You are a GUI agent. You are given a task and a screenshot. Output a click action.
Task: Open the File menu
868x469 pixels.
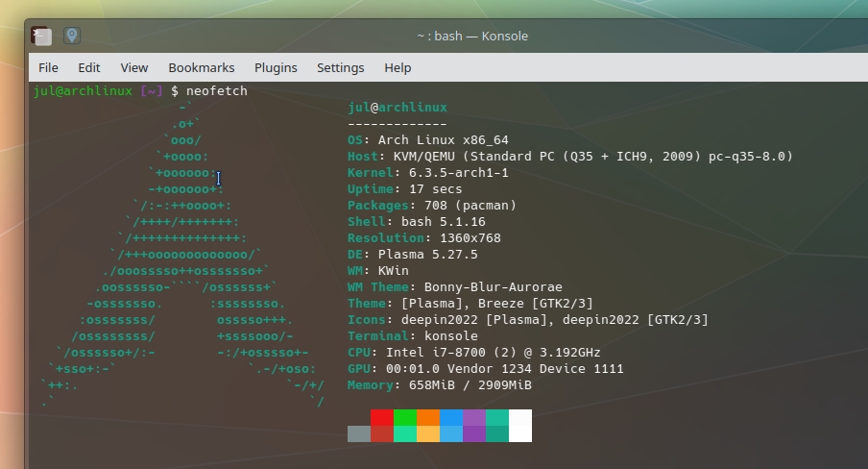[48, 67]
